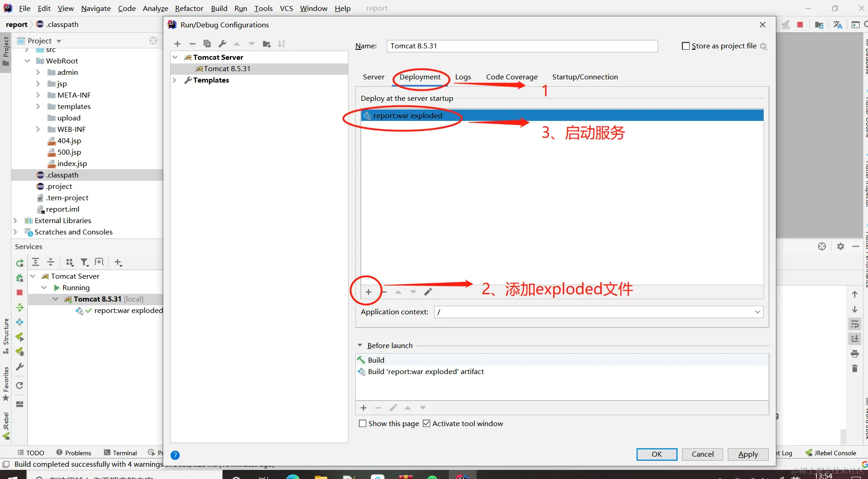Open Services selection in new tab
This screenshot has height=479, width=868.
coord(99,262)
